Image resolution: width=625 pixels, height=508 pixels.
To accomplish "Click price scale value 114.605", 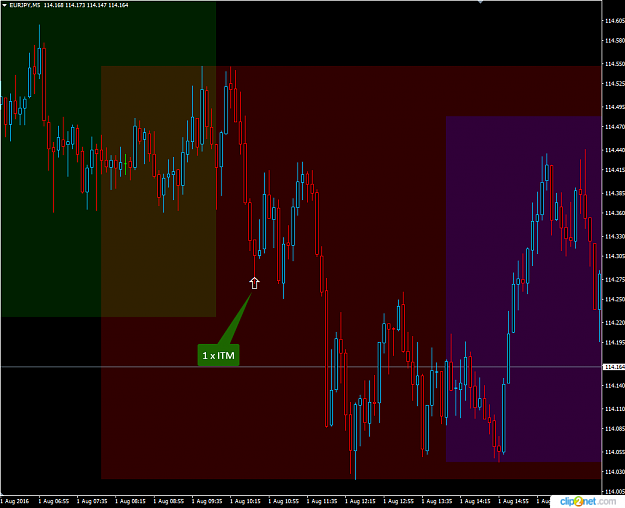I will click(x=615, y=21).
